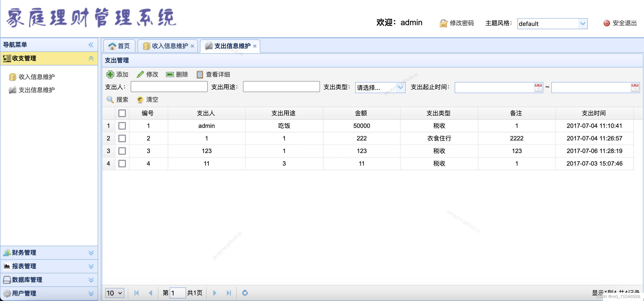The height and width of the screenshot is (301, 644).
Task: Sort by the 金额 column header
Action: (x=361, y=113)
